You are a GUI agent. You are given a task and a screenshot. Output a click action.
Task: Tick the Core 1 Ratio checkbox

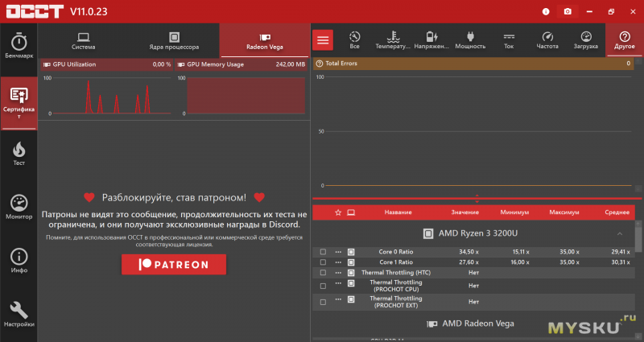click(x=324, y=262)
